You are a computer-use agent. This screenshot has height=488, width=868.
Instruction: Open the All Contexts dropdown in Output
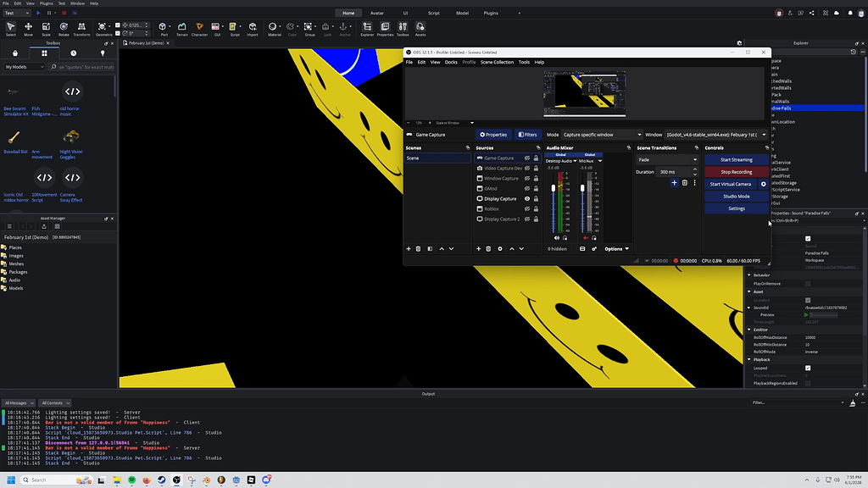click(x=55, y=402)
